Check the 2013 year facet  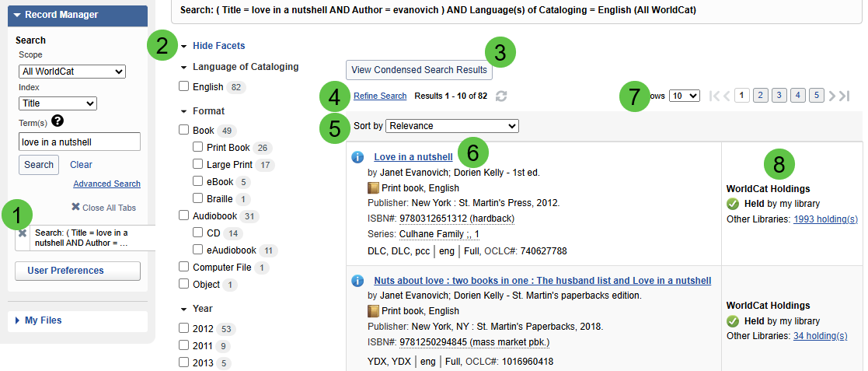tap(184, 362)
